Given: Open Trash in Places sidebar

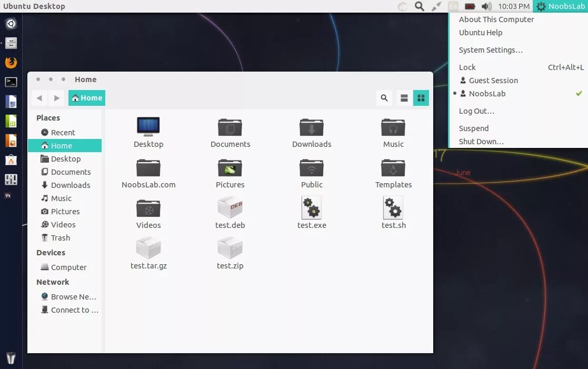Looking at the screenshot, I should (x=65, y=237).
